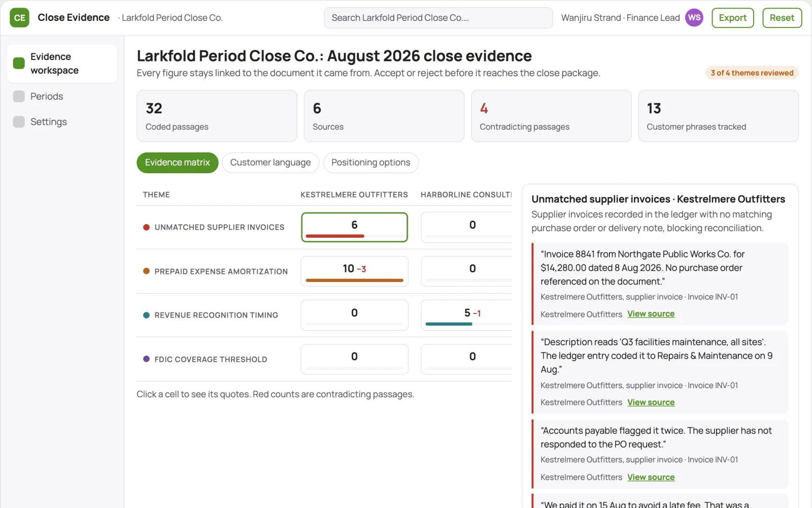Click the Unmatched Supplier Invoices theme label
This screenshot has height=508, width=812.
[x=219, y=227]
